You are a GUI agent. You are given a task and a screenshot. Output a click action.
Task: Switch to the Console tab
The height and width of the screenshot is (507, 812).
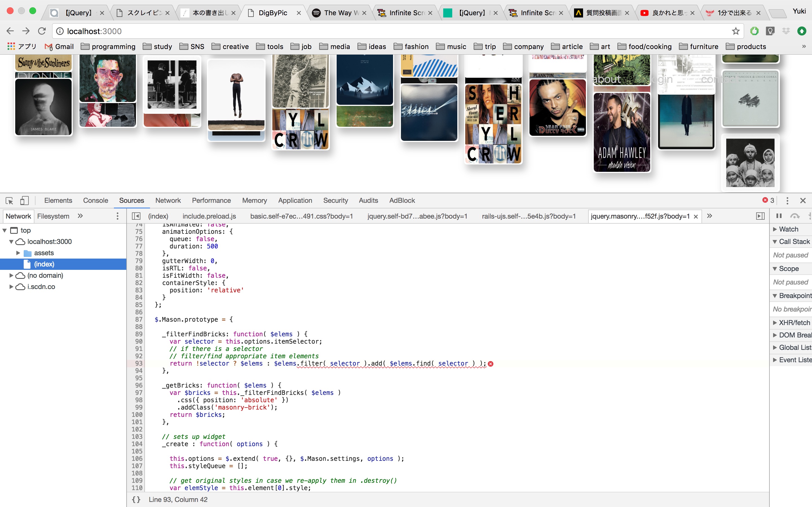(96, 201)
